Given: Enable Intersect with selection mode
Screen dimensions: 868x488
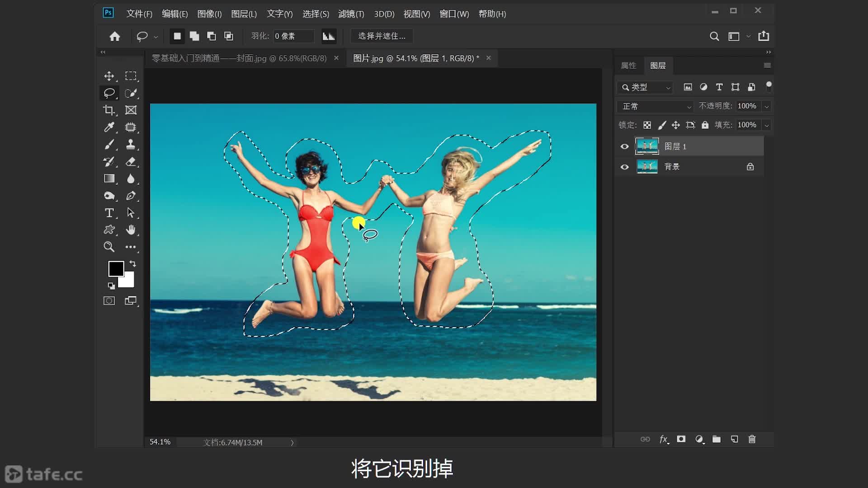Looking at the screenshot, I should coord(229,36).
